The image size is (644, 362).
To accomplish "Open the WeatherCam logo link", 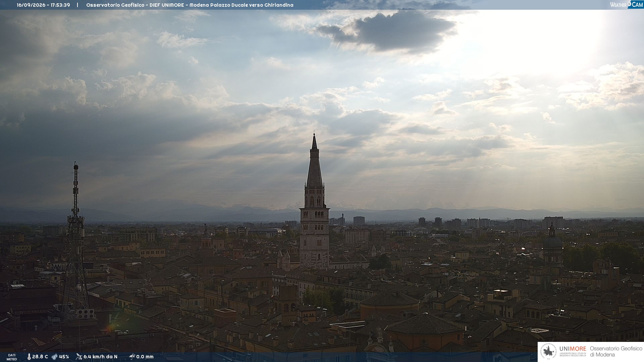I will click(x=627, y=4).
